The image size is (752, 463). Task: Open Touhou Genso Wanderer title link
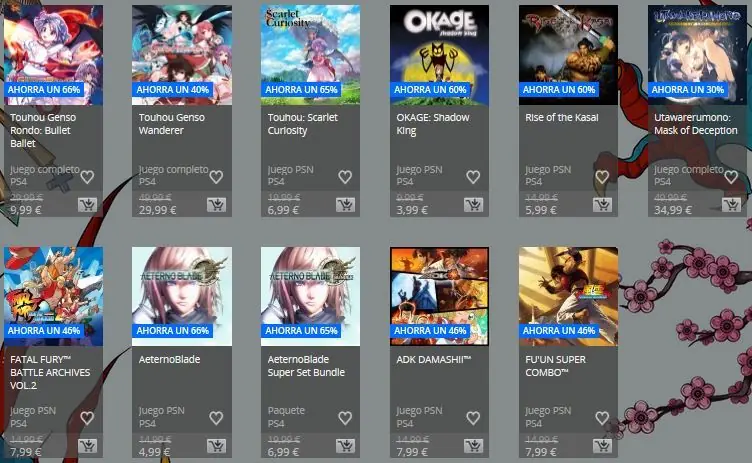pos(172,124)
